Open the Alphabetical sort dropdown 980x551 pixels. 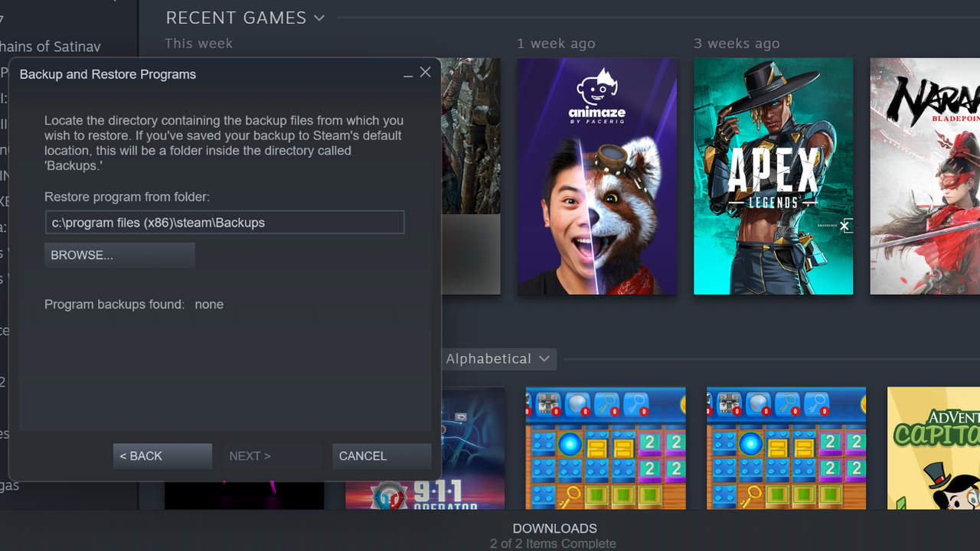[498, 359]
